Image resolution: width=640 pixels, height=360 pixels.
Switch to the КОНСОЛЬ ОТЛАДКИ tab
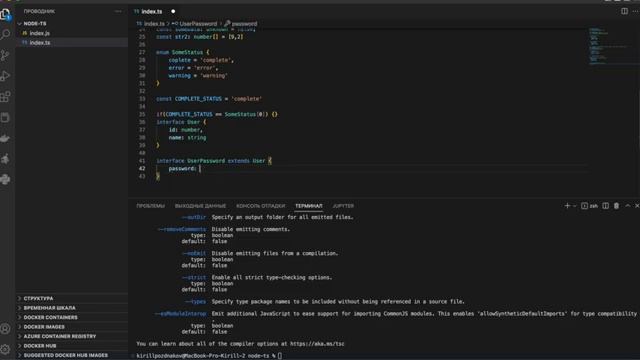260,206
